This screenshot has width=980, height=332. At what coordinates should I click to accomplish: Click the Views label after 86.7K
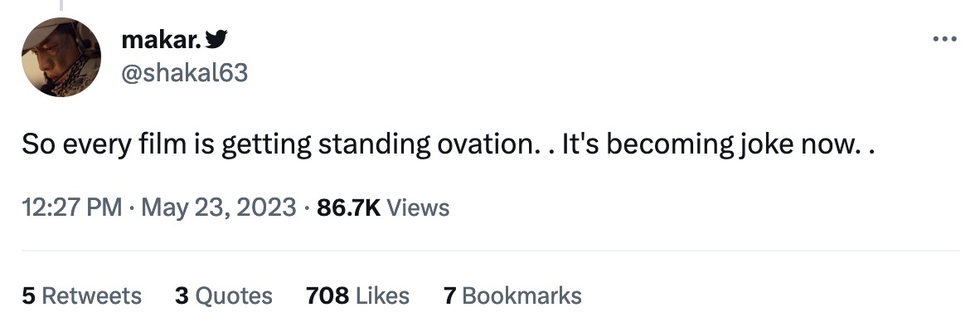click(418, 207)
